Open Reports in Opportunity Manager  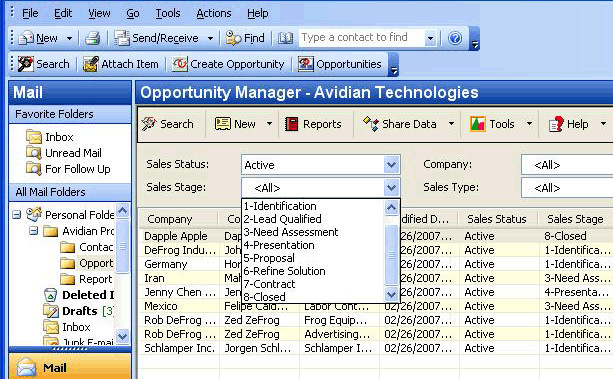tap(314, 124)
